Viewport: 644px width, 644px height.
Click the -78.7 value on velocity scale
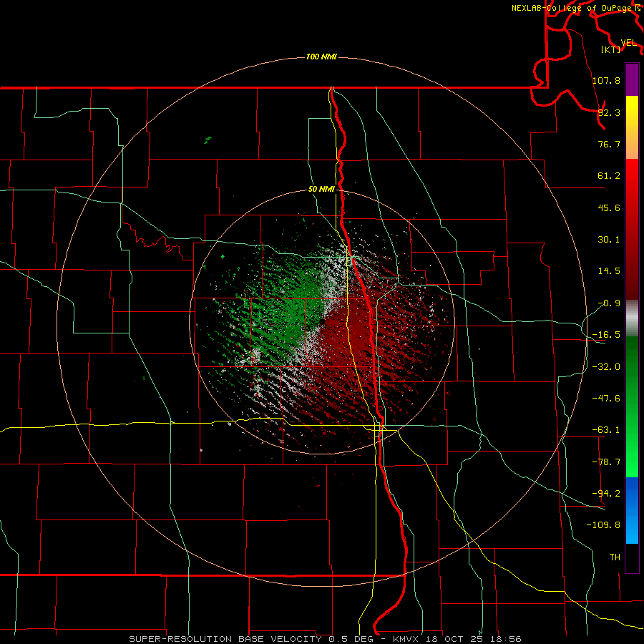606,462
